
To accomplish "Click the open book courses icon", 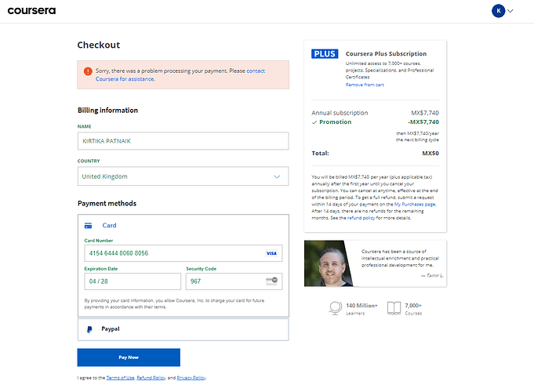I will tap(394, 308).
